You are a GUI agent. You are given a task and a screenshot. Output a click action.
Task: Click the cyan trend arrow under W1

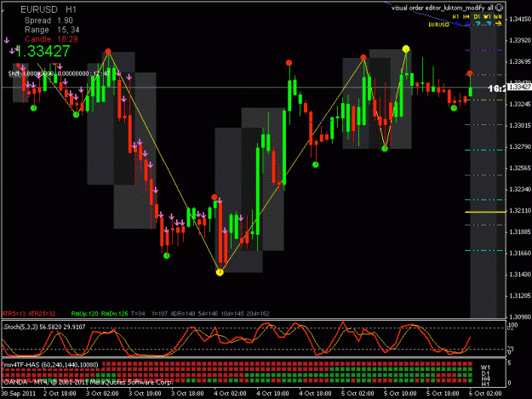point(488,23)
